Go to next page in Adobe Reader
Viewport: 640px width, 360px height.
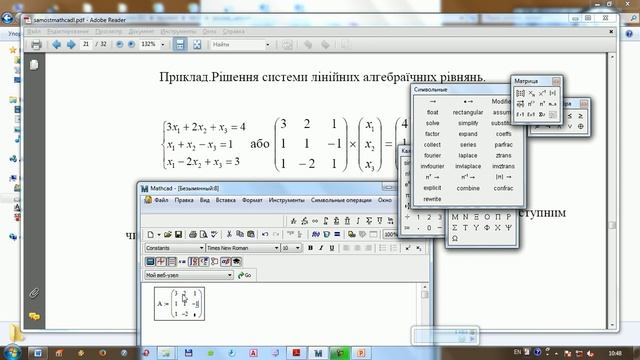(x=71, y=44)
